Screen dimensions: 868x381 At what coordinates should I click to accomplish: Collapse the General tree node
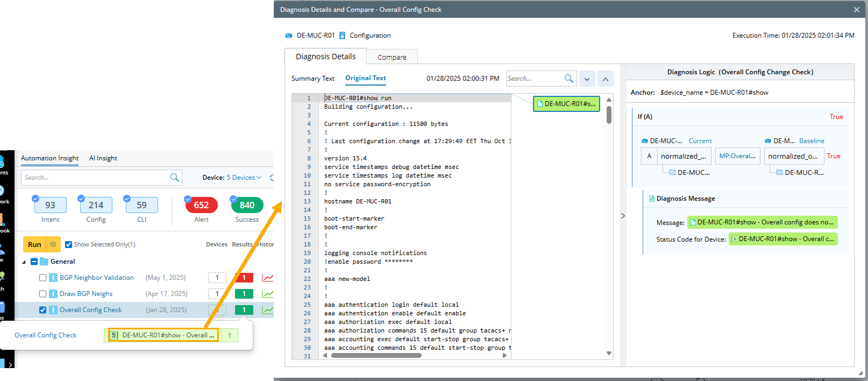pyautogui.click(x=24, y=262)
